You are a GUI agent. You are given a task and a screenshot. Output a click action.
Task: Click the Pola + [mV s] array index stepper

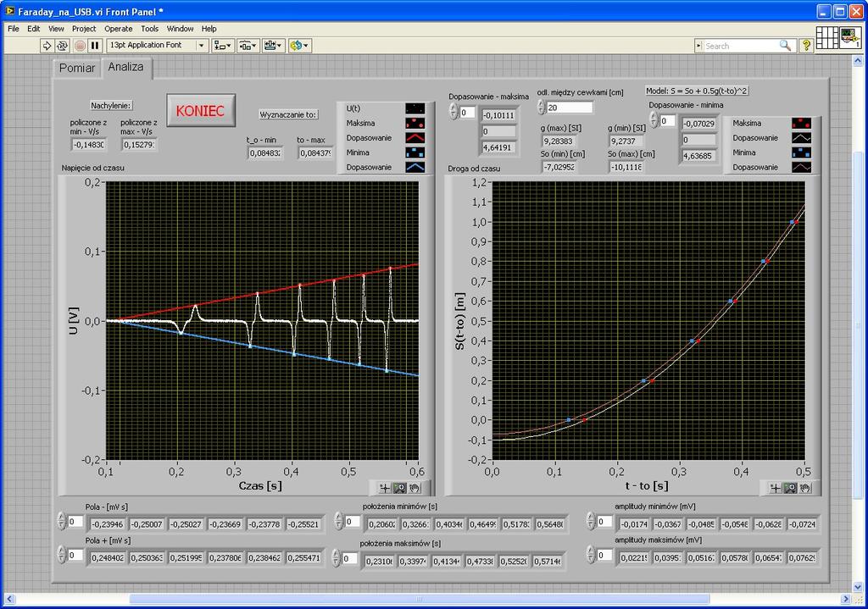click(x=61, y=555)
